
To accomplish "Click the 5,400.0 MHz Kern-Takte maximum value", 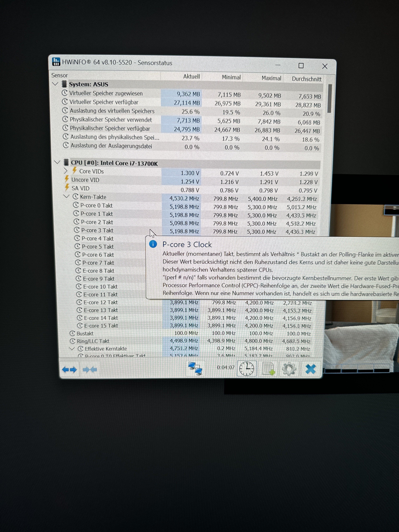I will coord(262,199).
